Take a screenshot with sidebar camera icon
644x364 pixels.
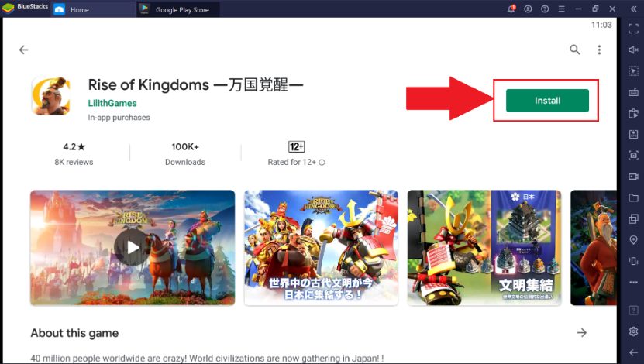click(x=633, y=155)
